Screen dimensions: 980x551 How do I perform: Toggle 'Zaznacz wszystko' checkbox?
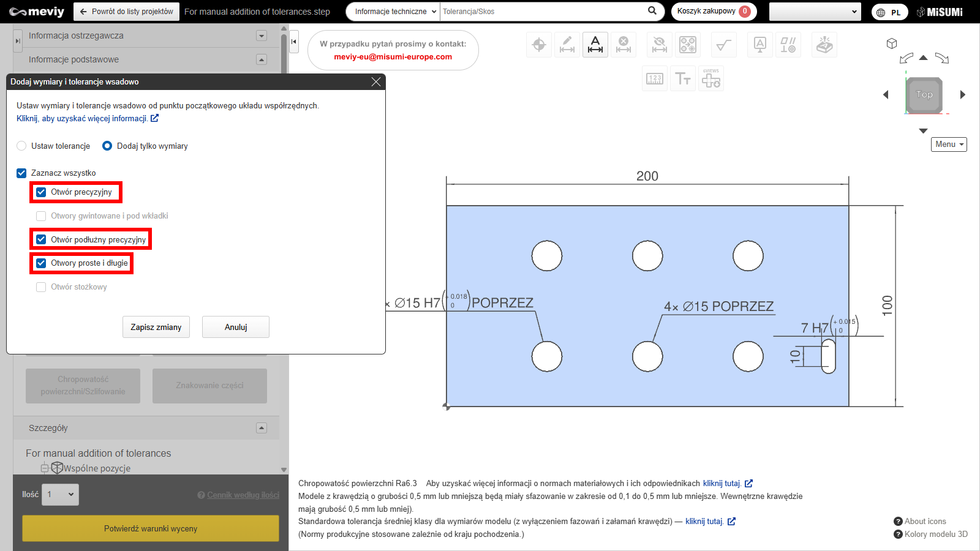21,173
